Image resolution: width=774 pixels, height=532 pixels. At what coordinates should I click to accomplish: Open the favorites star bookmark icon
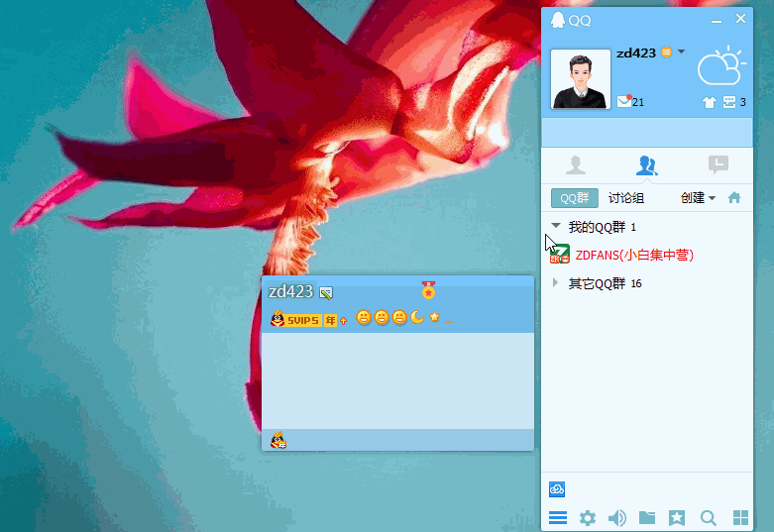(x=677, y=517)
